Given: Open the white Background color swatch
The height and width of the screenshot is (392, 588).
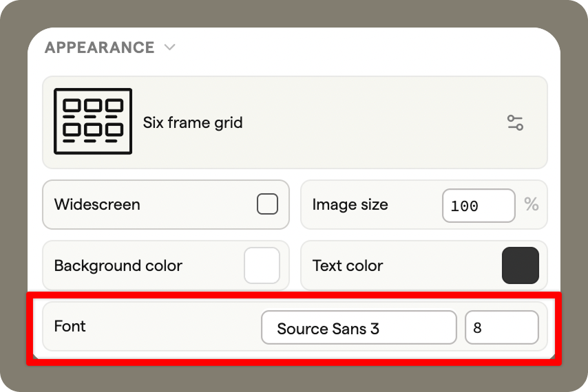Looking at the screenshot, I should [262, 265].
